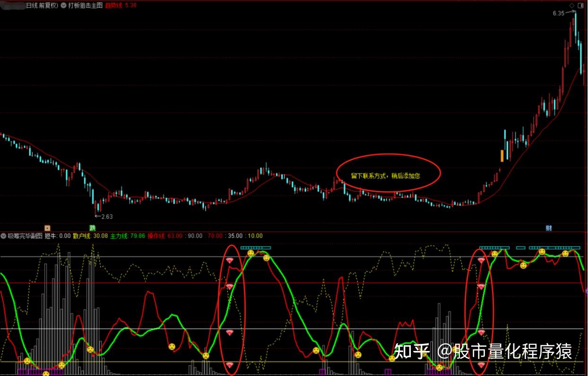The image size is (588, 376).
Task: Click the 主力线: 79.86 value
Action: coord(128,236)
